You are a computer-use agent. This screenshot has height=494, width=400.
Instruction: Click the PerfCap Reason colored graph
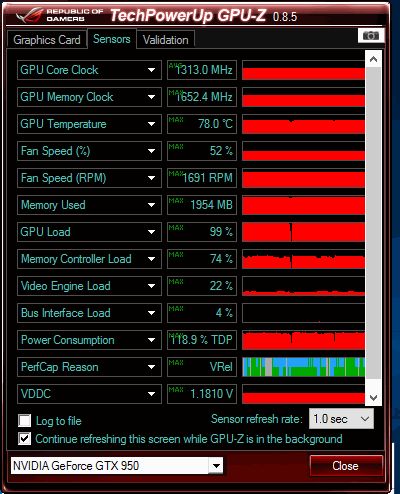pos(303,367)
